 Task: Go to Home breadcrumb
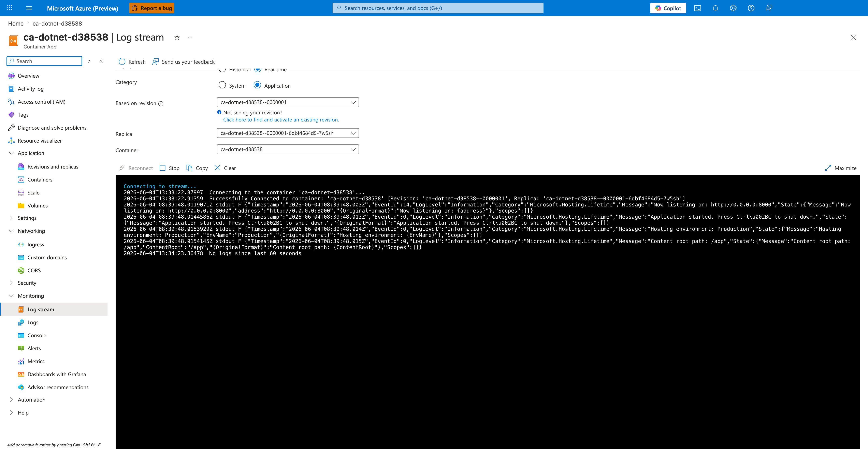16,23
